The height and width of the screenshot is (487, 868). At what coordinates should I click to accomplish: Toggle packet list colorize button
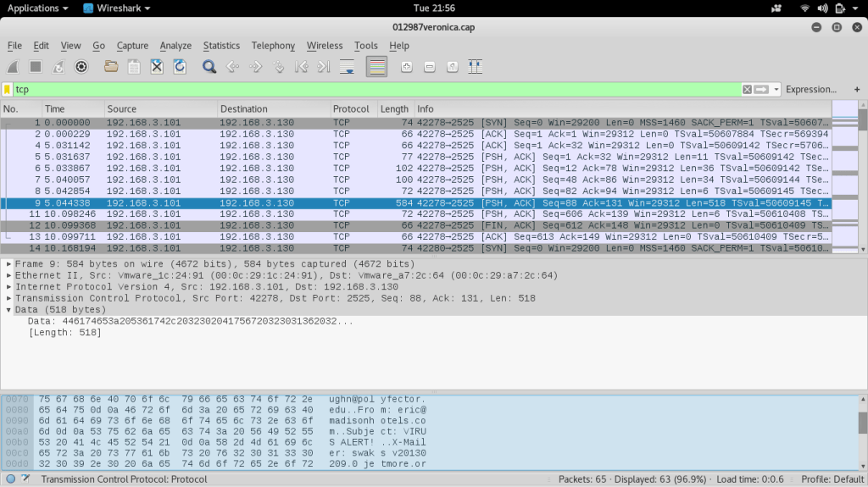pos(377,67)
